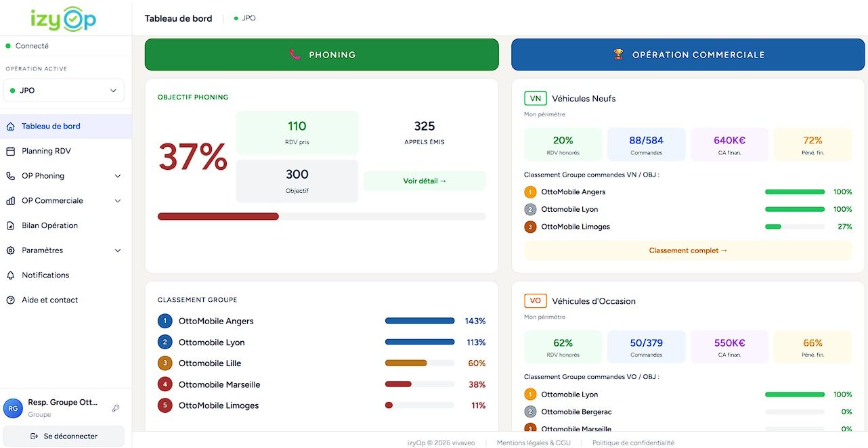Image resolution: width=868 pixels, height=448 pixels.
Task: Click the 66% Péné. fin. tile
Action: [812, 347]
